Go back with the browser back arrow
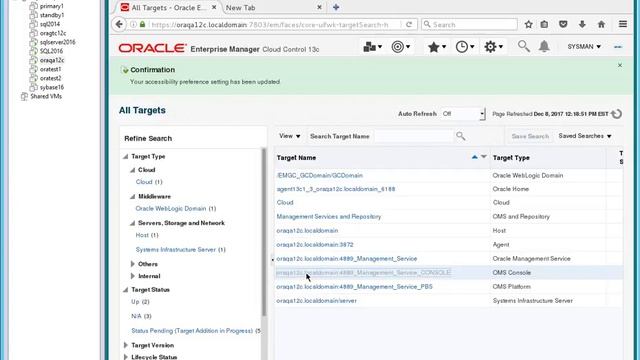The width and height of the screenshot is (640, 360). [119, 24]
